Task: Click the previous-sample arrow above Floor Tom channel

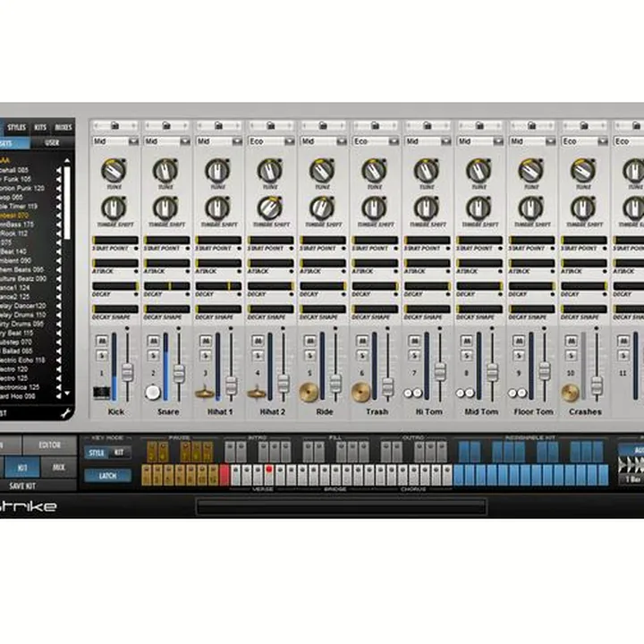Action: 513,126
